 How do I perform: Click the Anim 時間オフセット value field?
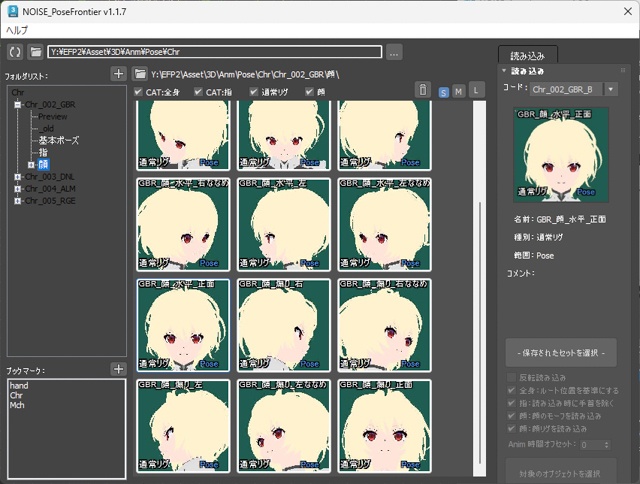pos(591,444)
